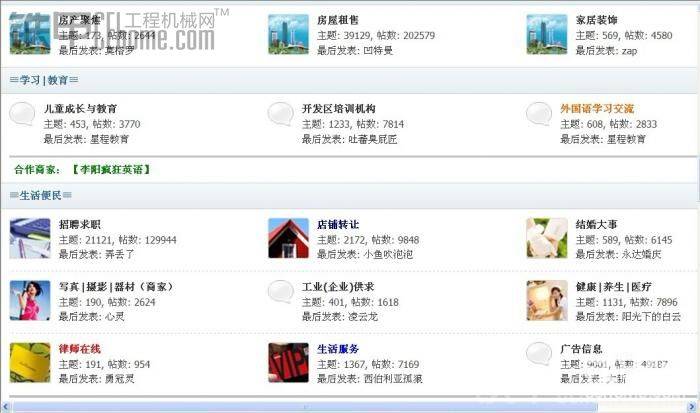Click bubble icon next to 广告信息
This screenshot has width=700, height=413.
539,354
